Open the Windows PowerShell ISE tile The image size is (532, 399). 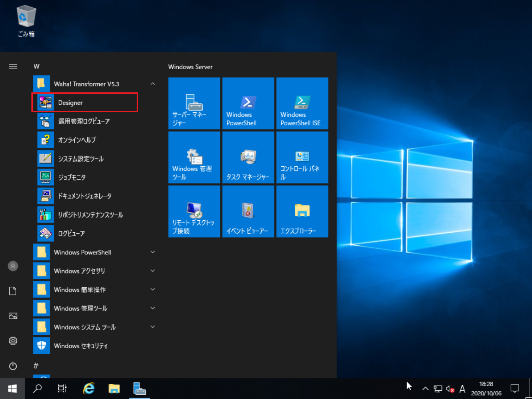pos(302,103)
